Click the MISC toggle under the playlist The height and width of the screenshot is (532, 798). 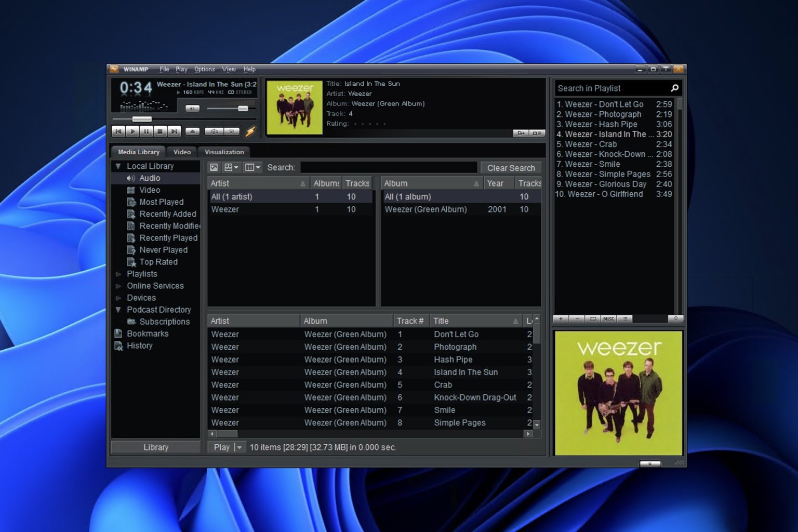tap(608, 318)
